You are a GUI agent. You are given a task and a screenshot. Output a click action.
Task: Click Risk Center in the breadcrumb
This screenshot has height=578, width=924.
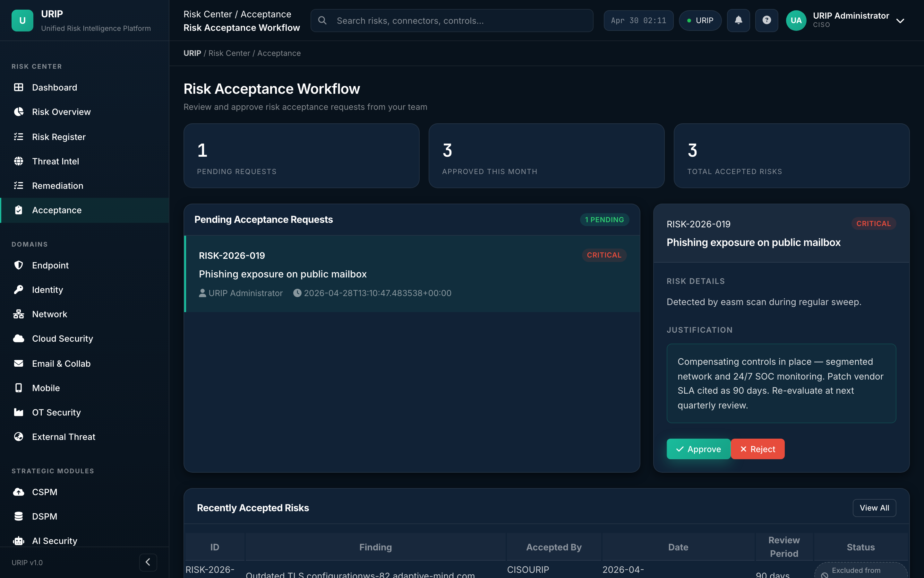click(x=229, y=53)
